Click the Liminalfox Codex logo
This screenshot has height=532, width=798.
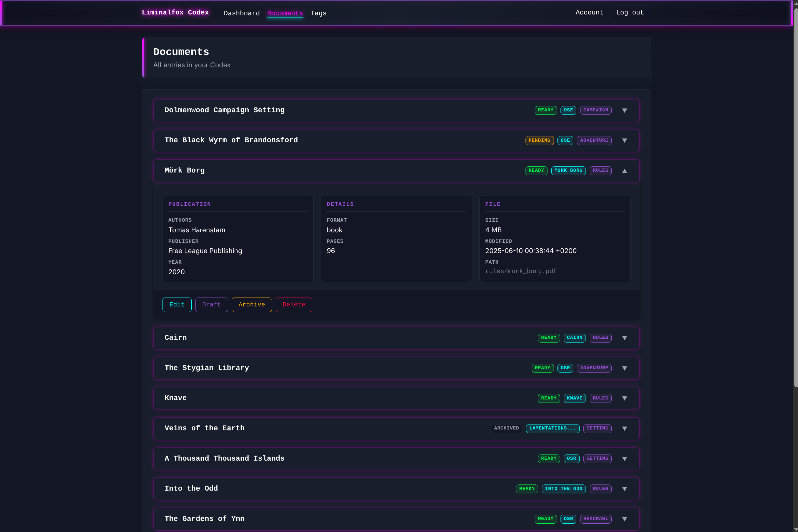[x=175, y=13]
